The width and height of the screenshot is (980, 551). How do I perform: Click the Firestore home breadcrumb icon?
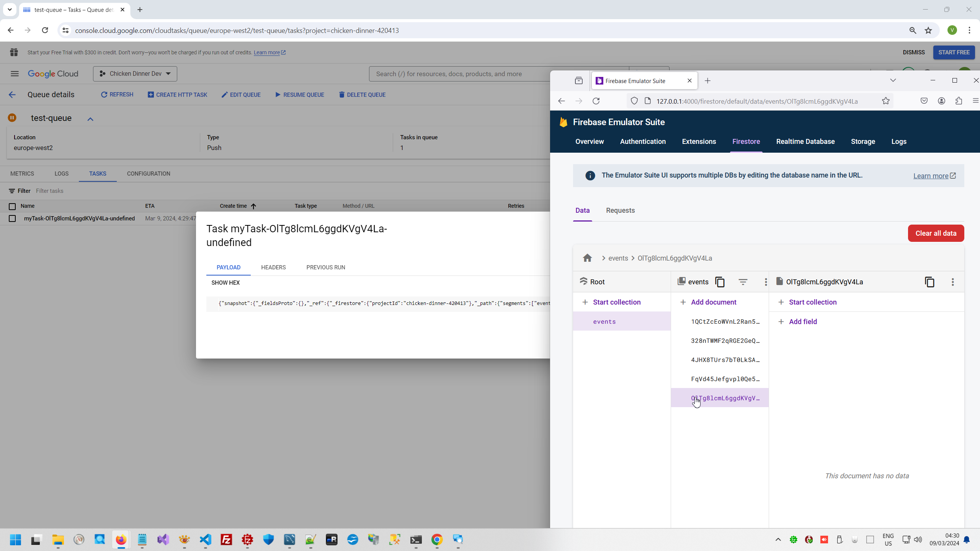[x=587, y=258]
